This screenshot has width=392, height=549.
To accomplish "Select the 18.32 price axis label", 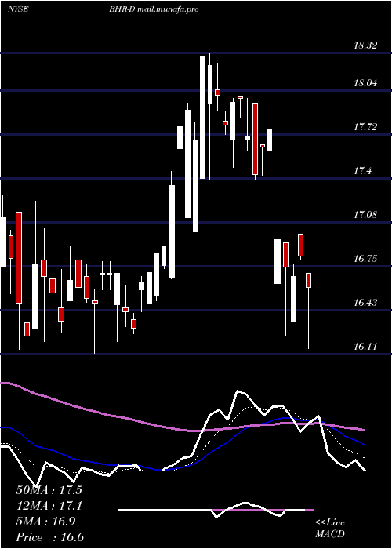I will 366,45.
